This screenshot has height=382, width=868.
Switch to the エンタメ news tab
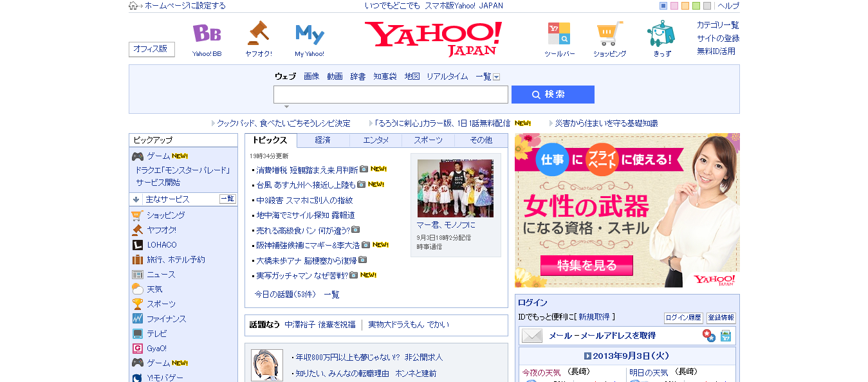pyautogui.click(x=376, y=140)
